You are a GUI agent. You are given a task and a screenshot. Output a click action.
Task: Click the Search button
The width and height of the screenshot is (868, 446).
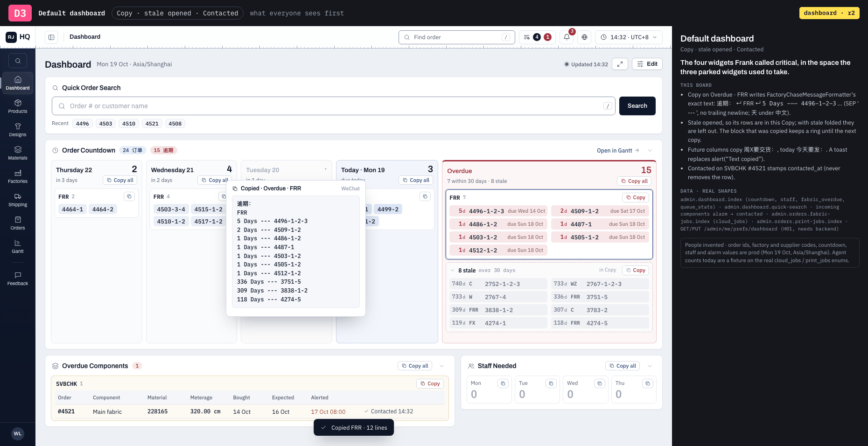637,106
